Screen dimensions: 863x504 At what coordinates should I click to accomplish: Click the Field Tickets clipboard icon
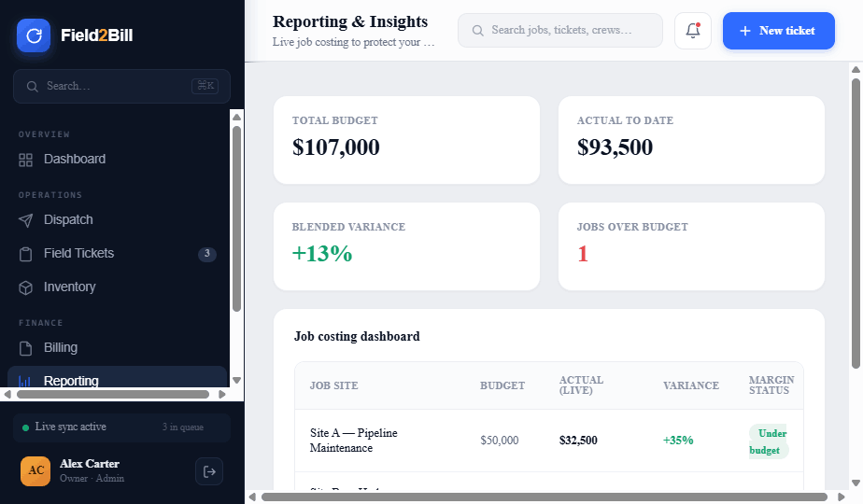click(x=26, y=254)
